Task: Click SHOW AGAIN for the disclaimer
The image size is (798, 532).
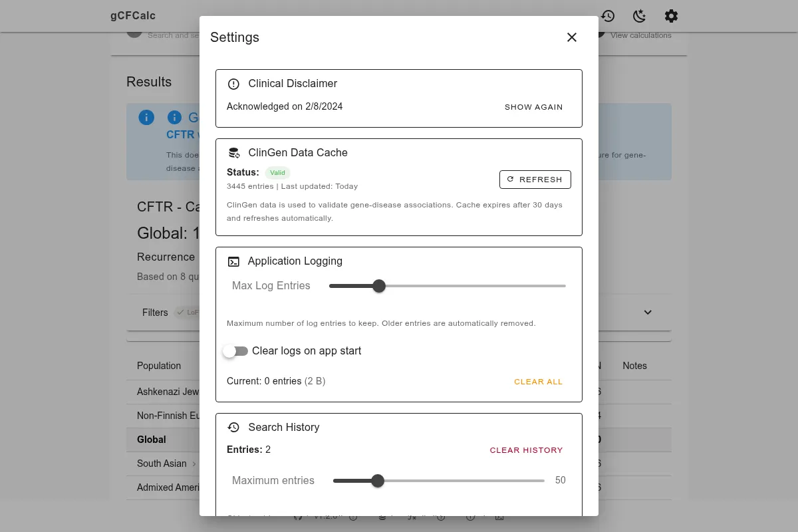Action: pos(533,107)
